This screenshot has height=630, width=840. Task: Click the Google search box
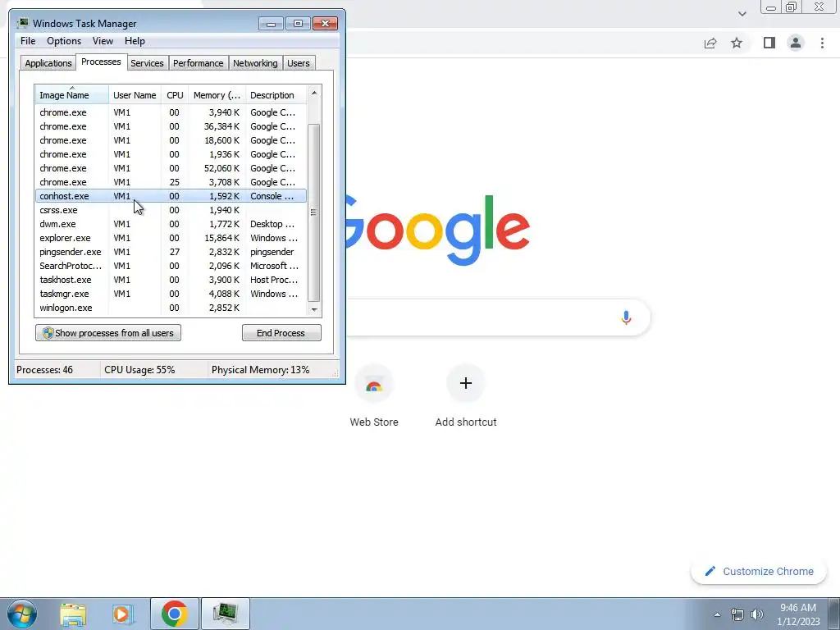coord(498,317)
